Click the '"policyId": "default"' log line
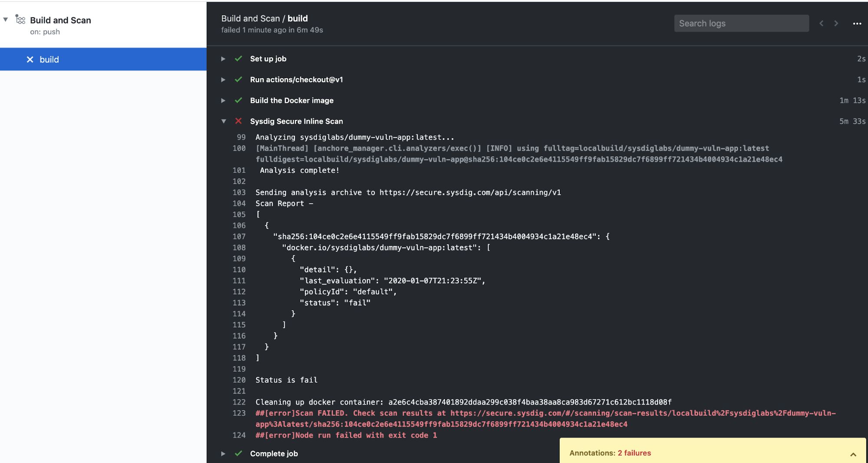Image resolution: width=868 pixels, height=463 pixels. tap(348, 292)
